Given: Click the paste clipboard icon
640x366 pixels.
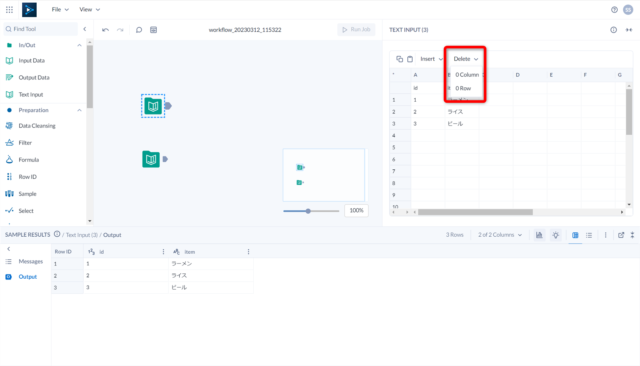Looking at the screenshot, I should [410, 59].
